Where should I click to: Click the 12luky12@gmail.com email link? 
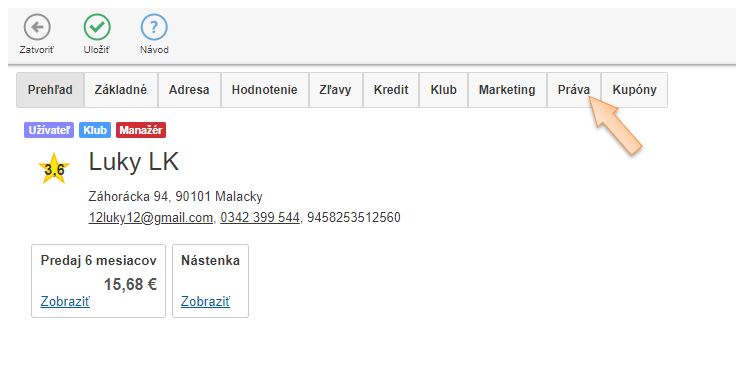(x=150, y=218)
